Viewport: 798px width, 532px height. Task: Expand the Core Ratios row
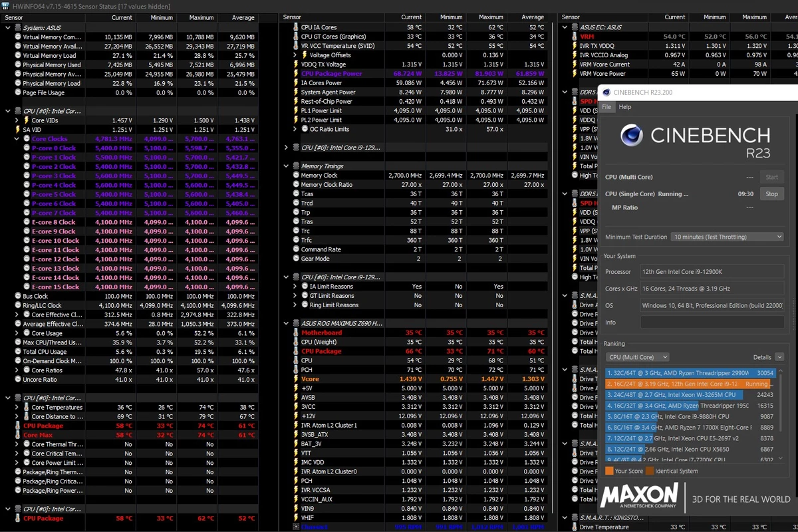(x=17, y=370)
